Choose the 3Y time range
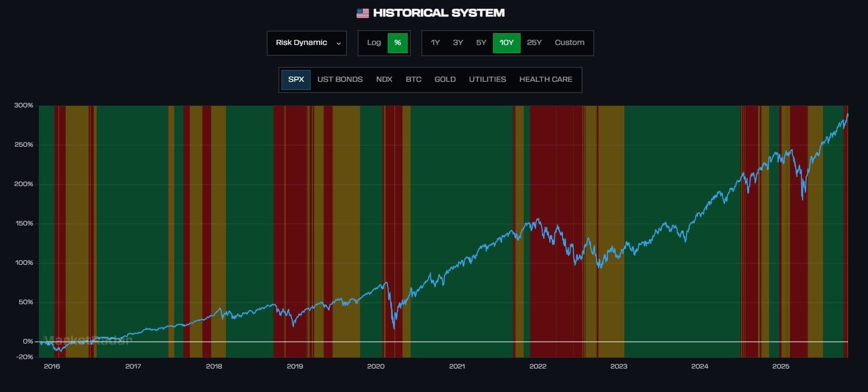The height and width of the screenshot is (392, 868). coord(458,43)
